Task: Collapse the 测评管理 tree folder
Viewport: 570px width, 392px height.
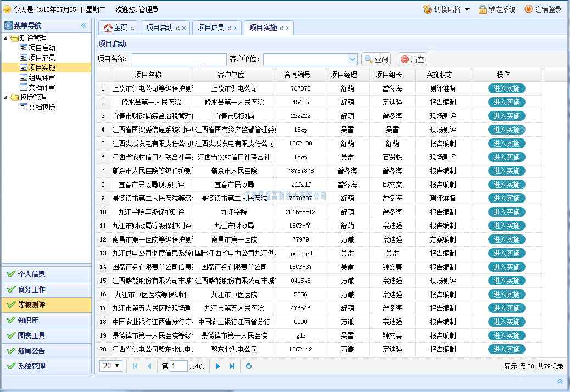Action: [6, 38]
